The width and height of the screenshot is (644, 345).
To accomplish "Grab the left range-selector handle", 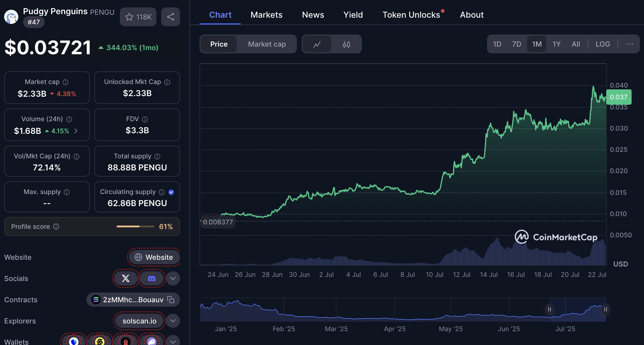I will [549, 309].
